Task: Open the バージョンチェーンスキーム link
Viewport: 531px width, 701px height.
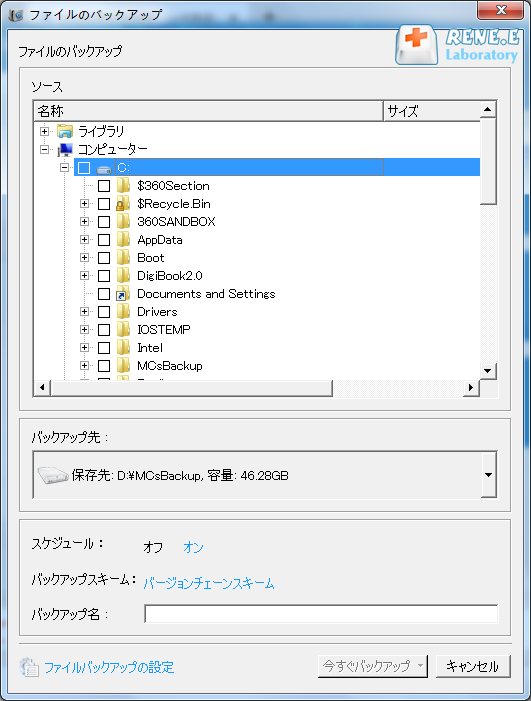Action: (209, 583)
